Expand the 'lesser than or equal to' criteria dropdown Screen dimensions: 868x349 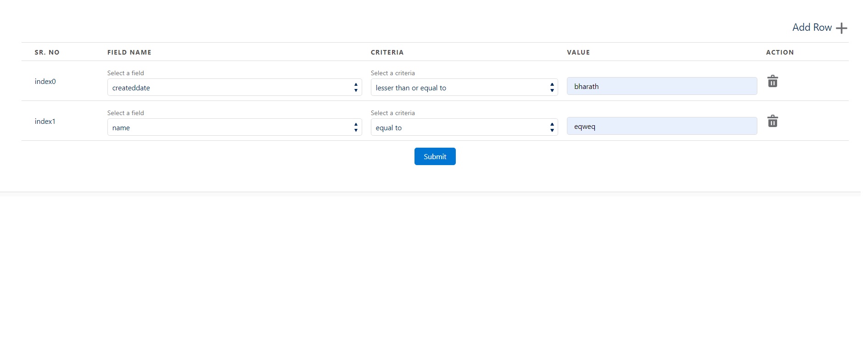click(x=464, y=88)
